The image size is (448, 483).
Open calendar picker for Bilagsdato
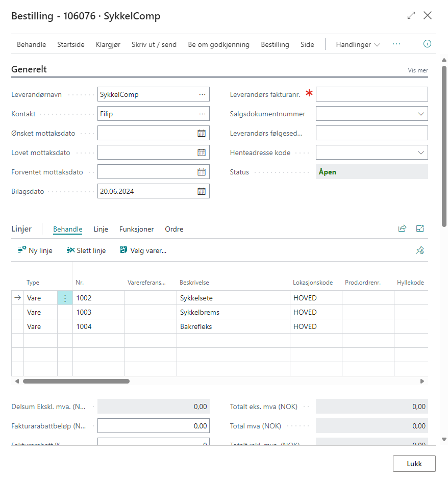pyautogui.click(x=202, y=191)
